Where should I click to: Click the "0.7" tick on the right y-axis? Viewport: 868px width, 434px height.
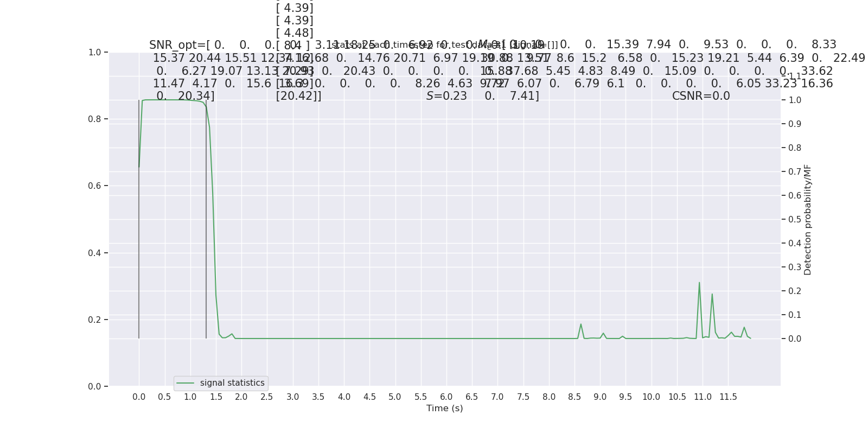[x=795, y=171]
